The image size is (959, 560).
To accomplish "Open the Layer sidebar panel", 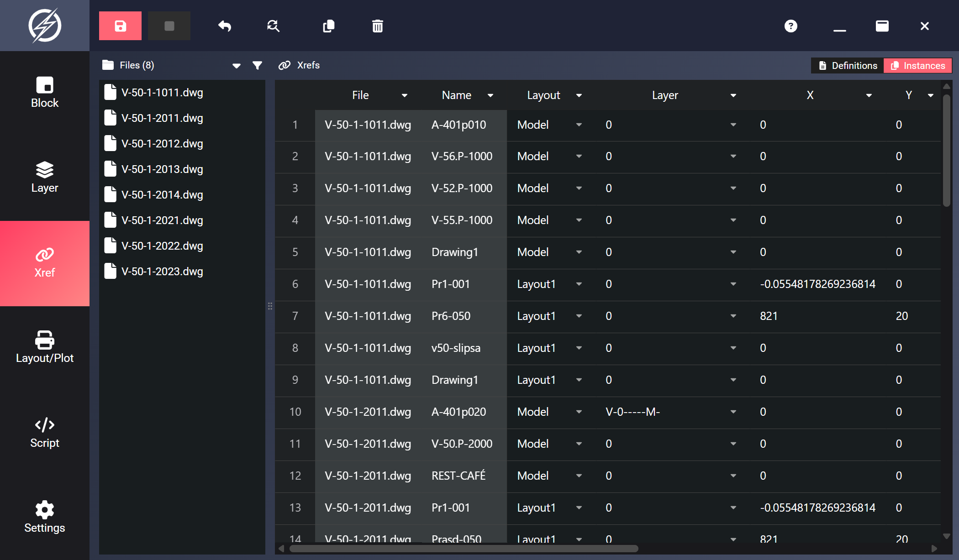I will tap(45, 178).
